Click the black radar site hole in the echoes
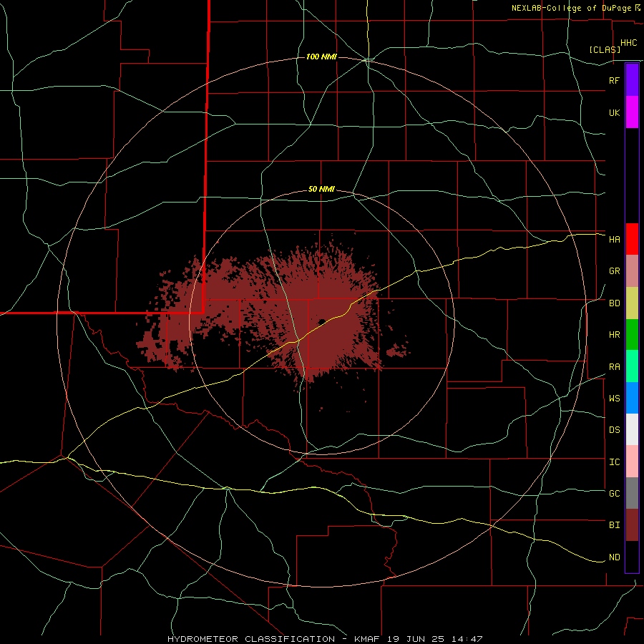644x644 pixels. coord(322,321)
